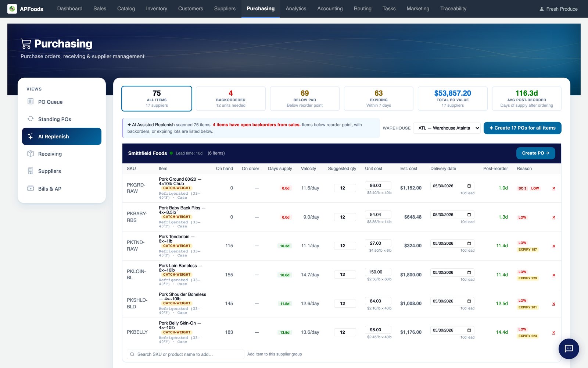Open the Suppliers building icon
The height and width of the screenshot is (368, 588).
(31, 171)
